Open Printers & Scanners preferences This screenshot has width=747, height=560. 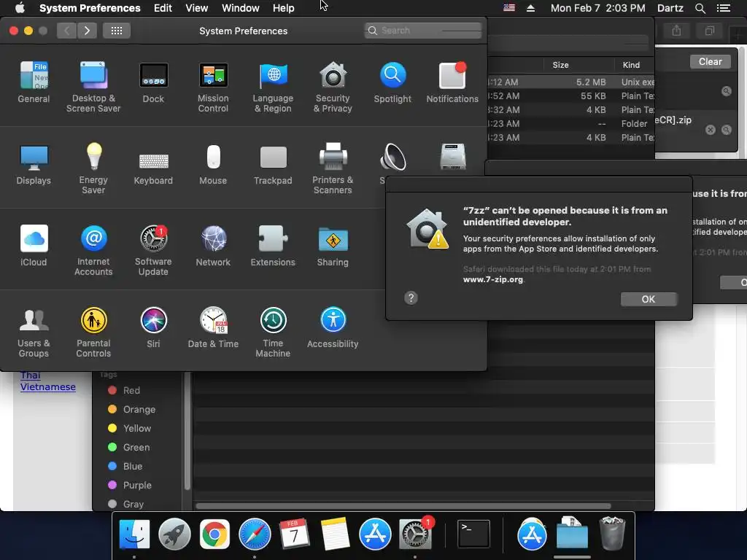[333, 168]
